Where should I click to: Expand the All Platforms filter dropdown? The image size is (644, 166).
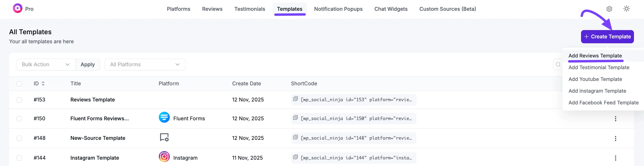click(x=145, y=65)
